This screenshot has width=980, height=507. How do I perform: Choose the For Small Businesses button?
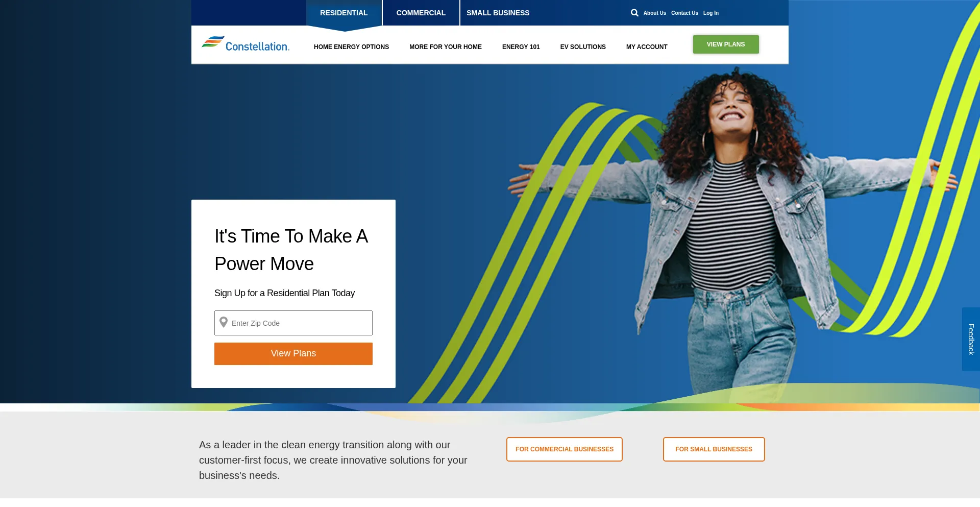714,449
